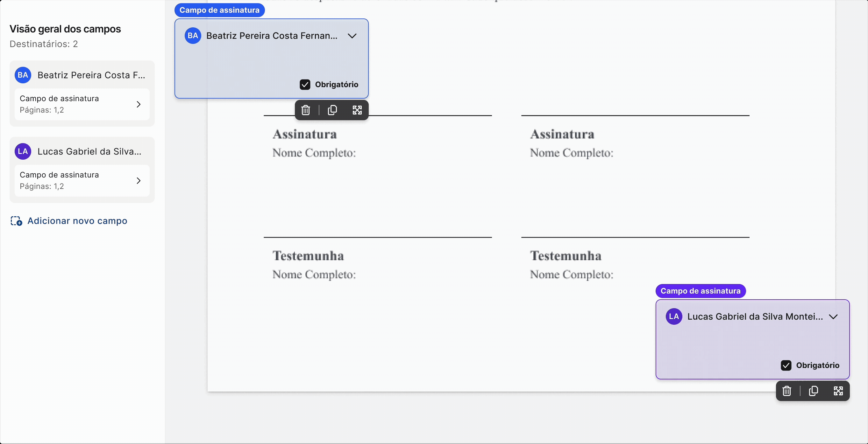Delete Lucas's signature field with trash icon
Image resolution: width=868 pixels, height=444 pixels.
[787, 391]
